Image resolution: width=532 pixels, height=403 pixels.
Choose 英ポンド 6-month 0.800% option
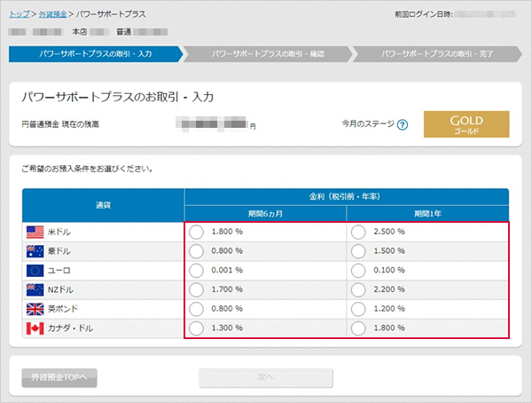coord(197,310)
